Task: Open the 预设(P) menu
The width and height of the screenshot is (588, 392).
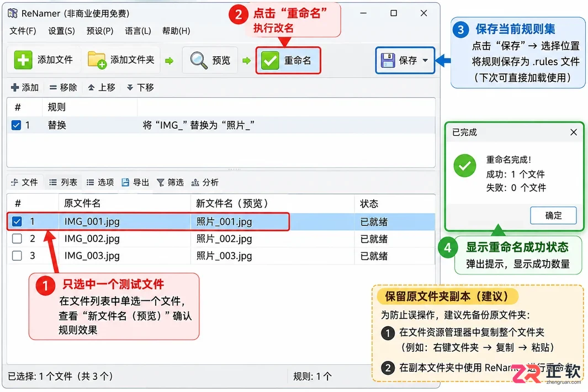Action: pos(100,31)
